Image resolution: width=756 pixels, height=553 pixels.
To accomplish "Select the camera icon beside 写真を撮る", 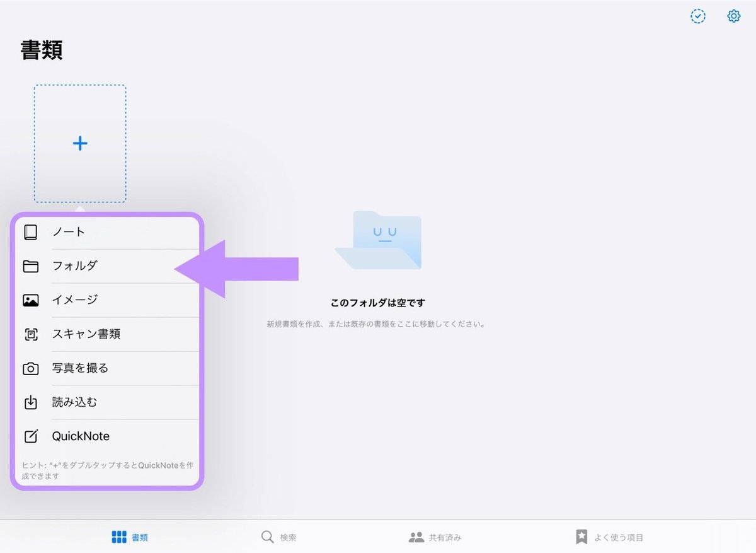I will point(30,368).
